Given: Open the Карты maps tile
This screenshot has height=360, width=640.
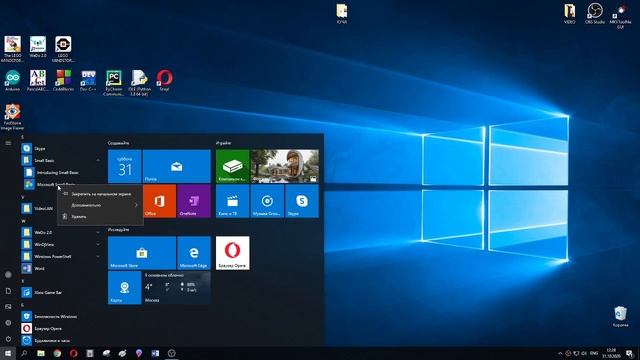Looking at the screenshot, I should point(124,287).
